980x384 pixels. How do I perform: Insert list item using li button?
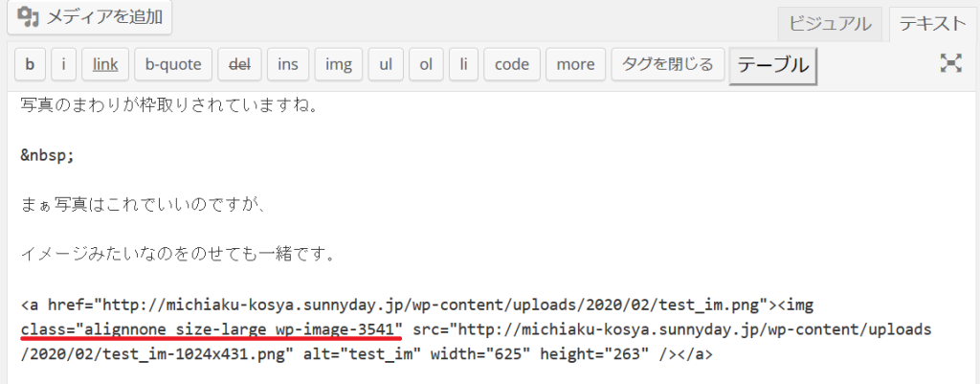pos(463,65)
